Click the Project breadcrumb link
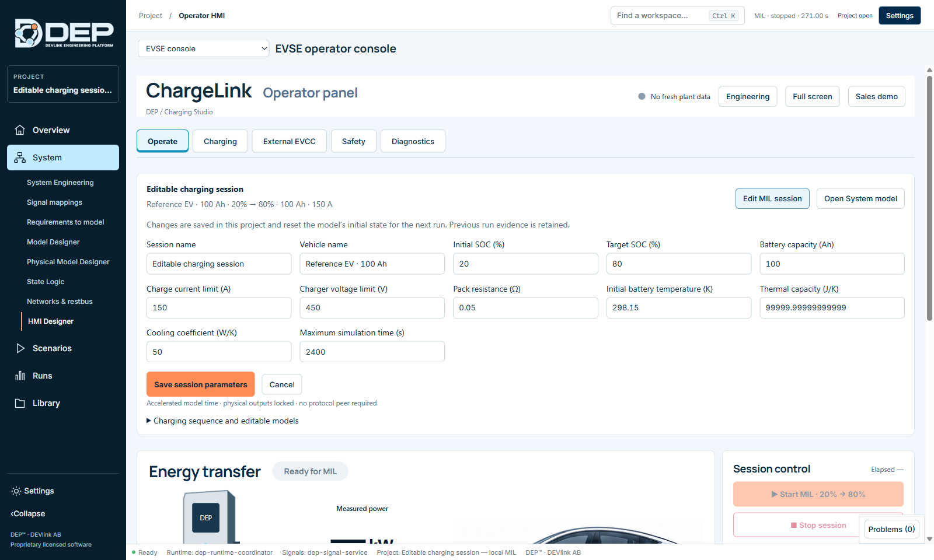 (151, 16)
